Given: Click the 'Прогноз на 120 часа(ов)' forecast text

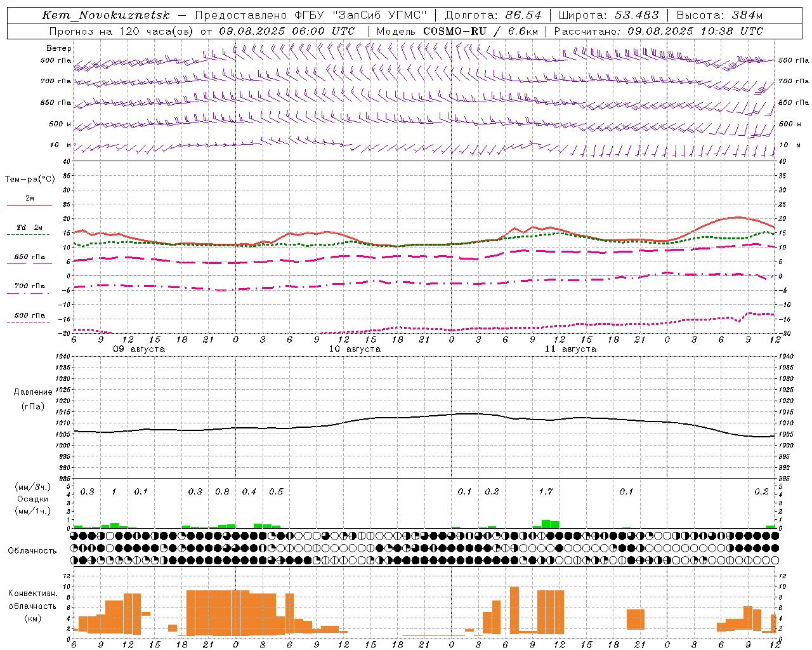Looking at the screenshot, I should tap(122, 31).
